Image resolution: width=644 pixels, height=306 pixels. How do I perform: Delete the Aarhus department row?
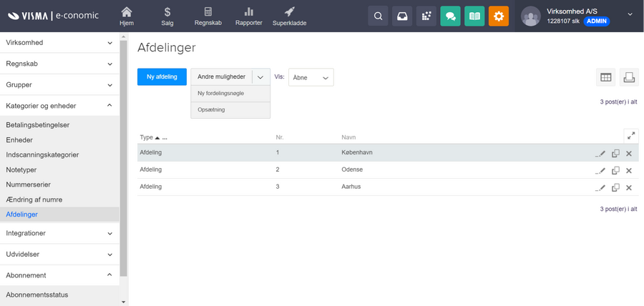click(629, 187)
